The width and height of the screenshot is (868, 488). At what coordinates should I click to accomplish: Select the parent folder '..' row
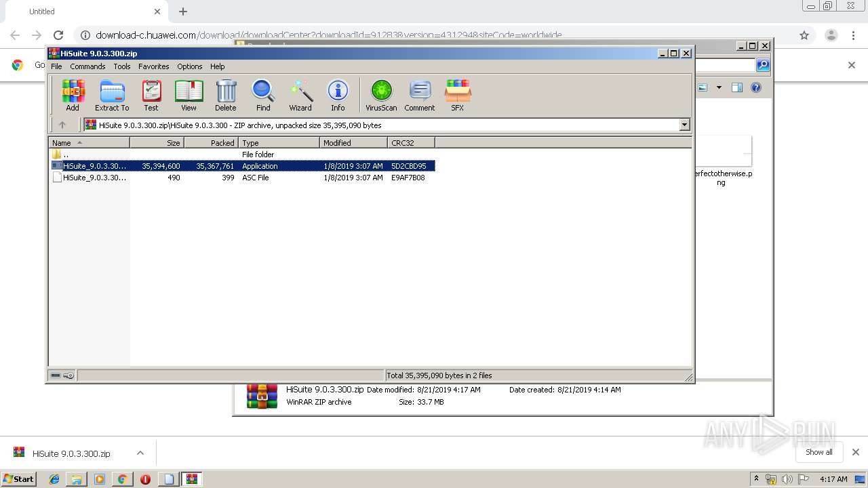pyautogui.click(x=243, y=155)
